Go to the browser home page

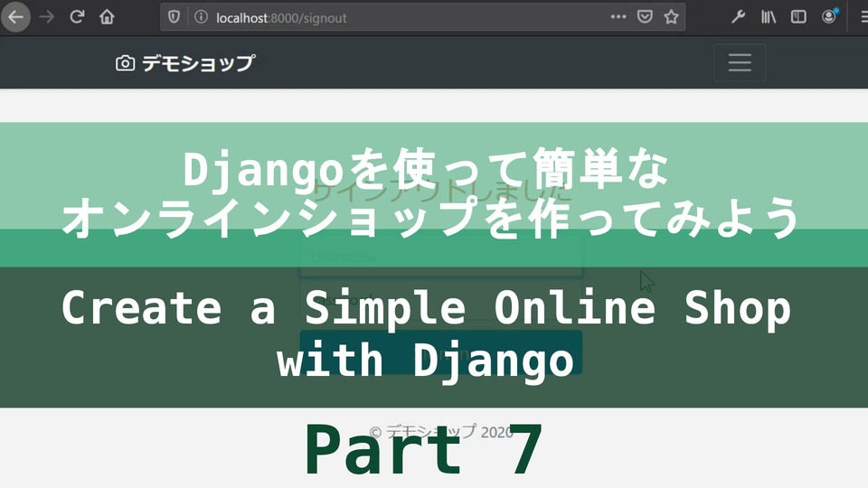(x=107, y=17)
